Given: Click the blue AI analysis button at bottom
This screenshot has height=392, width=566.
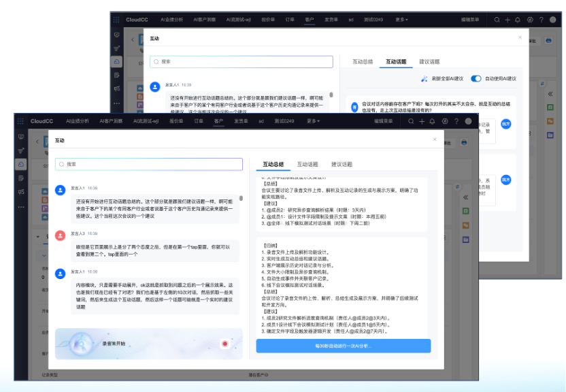Looking at the screenshot, I should [x=344, y=346].
